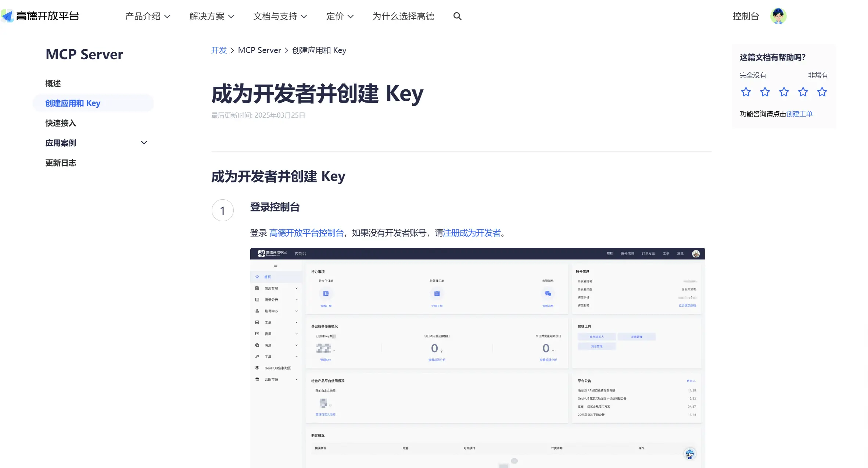Open the 创建工单 link

point(799,114)
